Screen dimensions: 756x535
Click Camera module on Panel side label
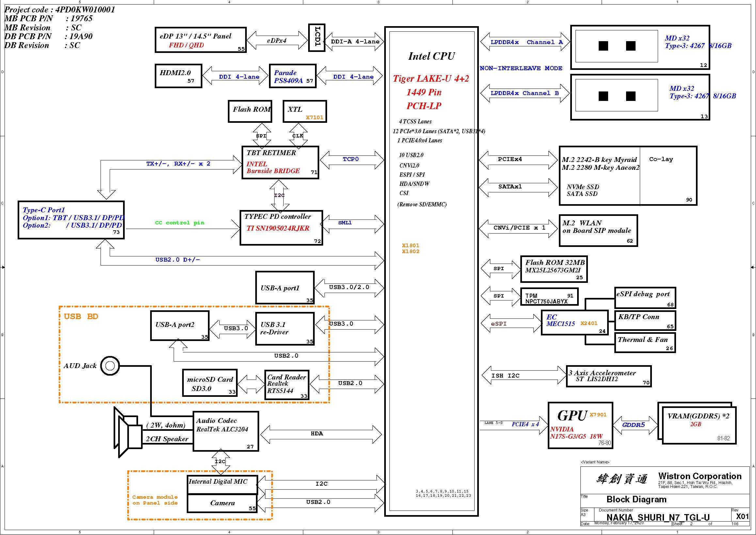(155, 500)
